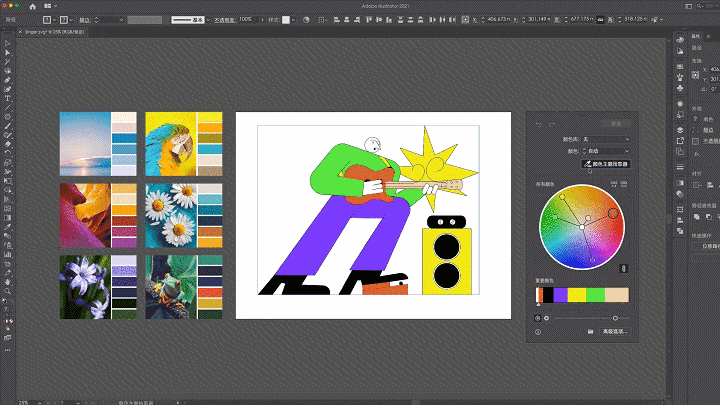The width and height of the screenshot is (720, 405).
Task: Expand the stroke profile 基本 dropdown
Action: pyautogui.click(x=209, y=19)
